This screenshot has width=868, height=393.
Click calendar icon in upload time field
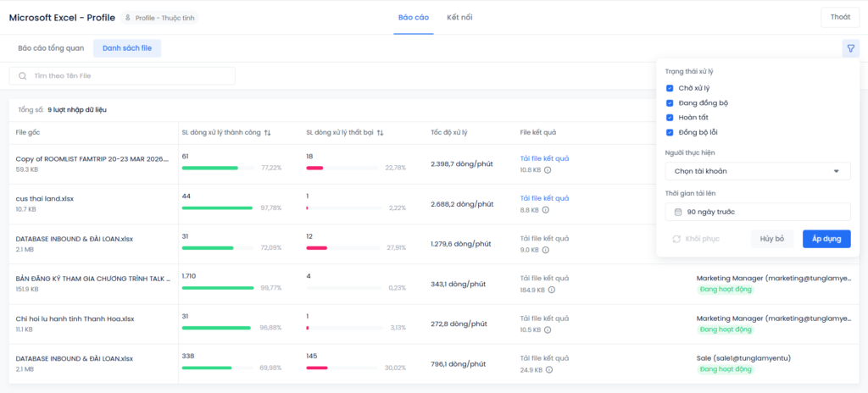(678, 212)
